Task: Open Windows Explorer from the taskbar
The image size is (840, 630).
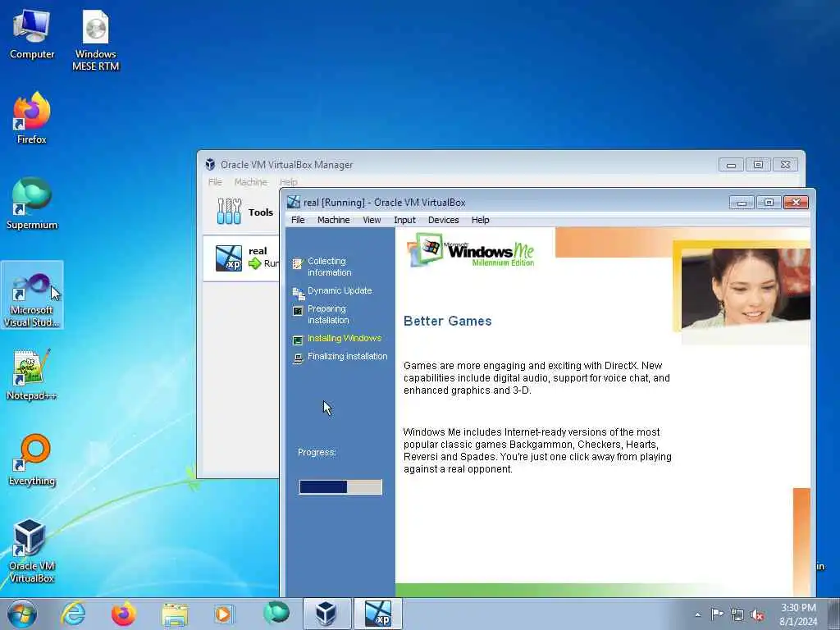Action: click(175, 614)
